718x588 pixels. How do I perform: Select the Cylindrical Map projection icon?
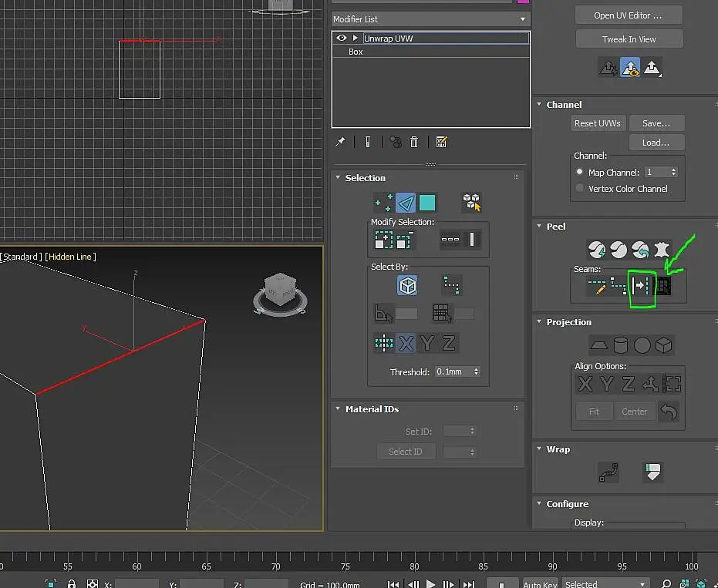click(x=621, y=345)
